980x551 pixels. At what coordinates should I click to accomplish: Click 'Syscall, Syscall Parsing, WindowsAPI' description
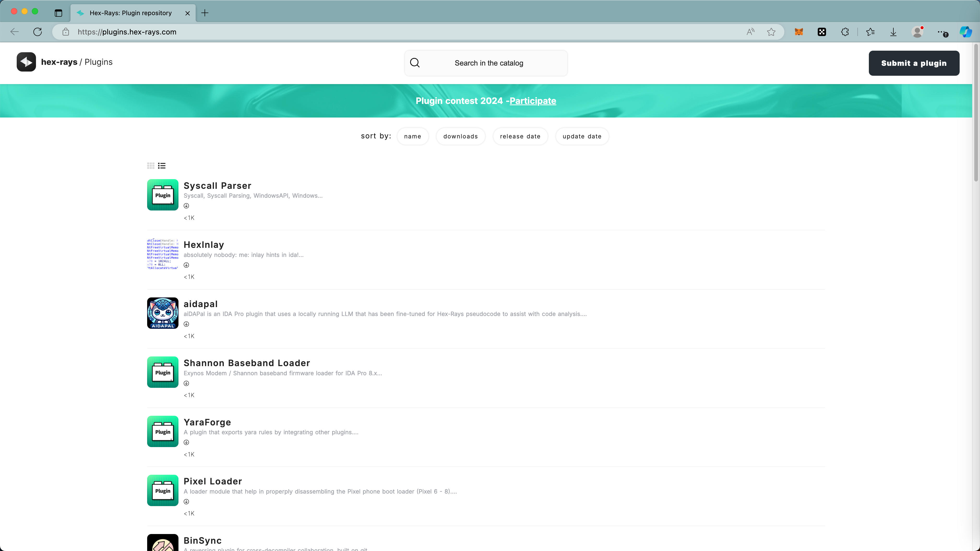(253, 196)
